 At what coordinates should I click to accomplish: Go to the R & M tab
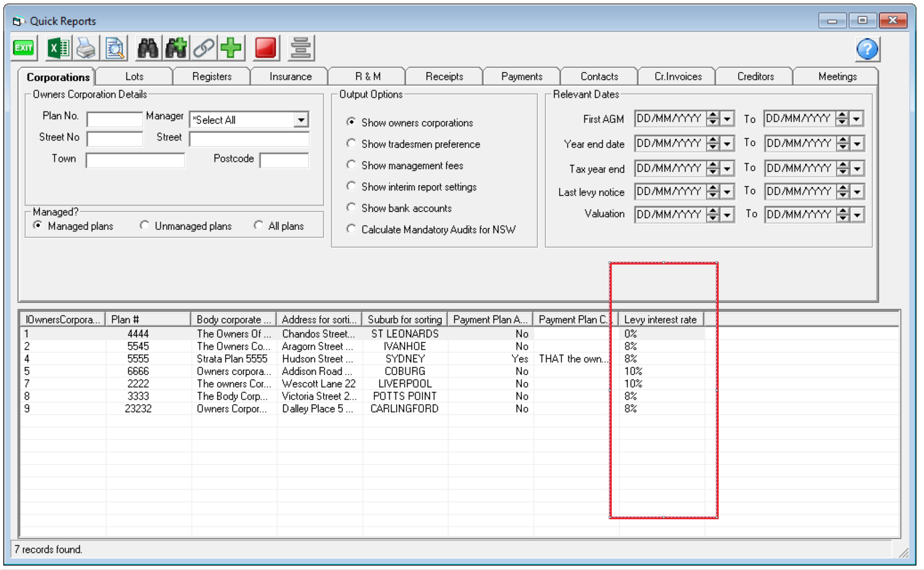point(368,77)
